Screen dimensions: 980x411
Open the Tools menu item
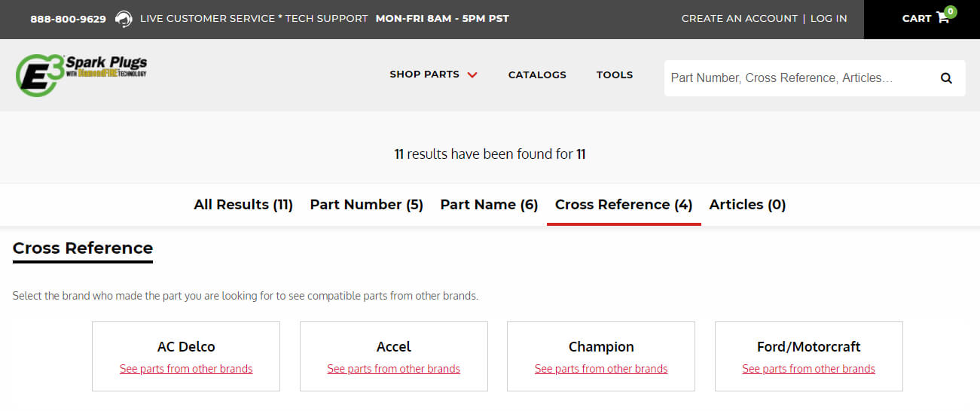615,75
